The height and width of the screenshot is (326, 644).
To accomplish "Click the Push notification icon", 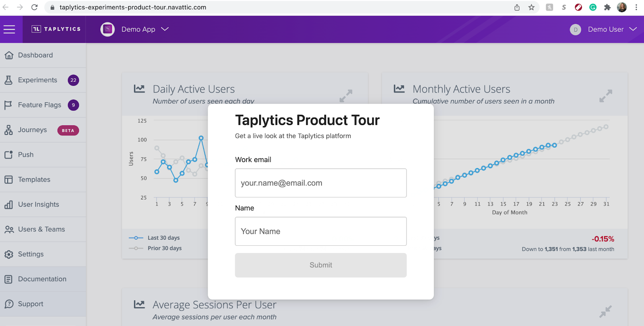I will (8, 155).
